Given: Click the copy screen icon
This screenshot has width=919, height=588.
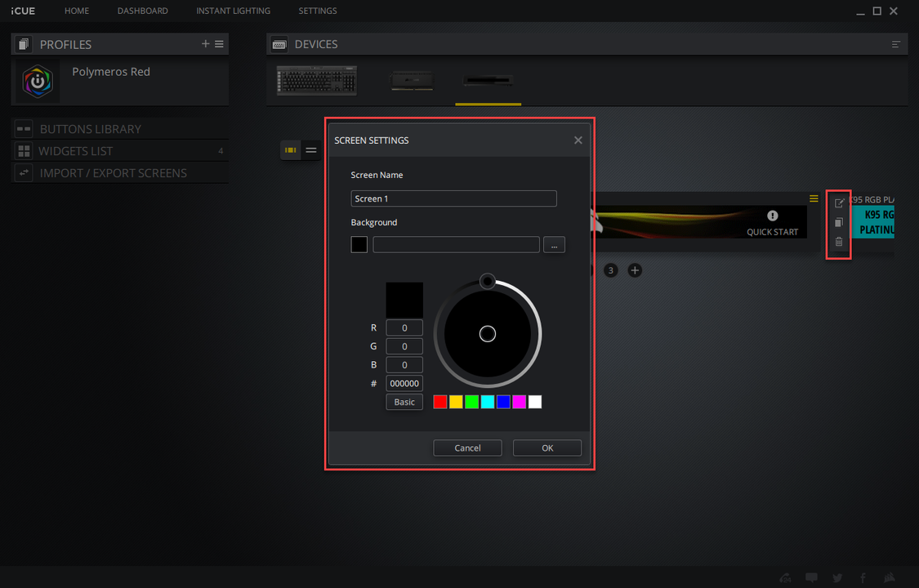Looking at the screenshot, I should [838, 222].
